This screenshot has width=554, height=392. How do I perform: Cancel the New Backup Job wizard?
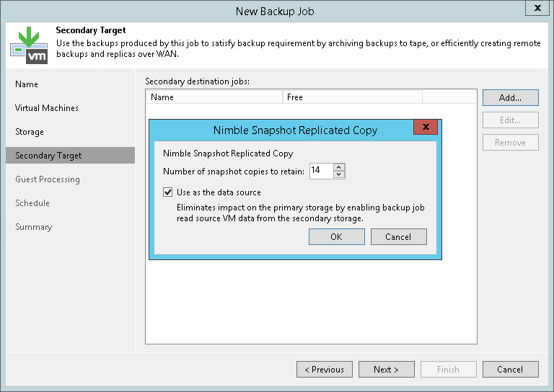pyautogui.click(x=511, y=370)
